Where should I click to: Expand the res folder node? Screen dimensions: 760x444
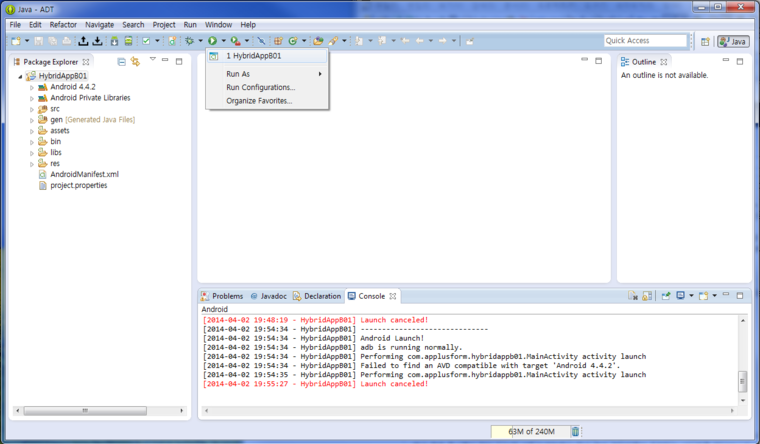point(32,164)
